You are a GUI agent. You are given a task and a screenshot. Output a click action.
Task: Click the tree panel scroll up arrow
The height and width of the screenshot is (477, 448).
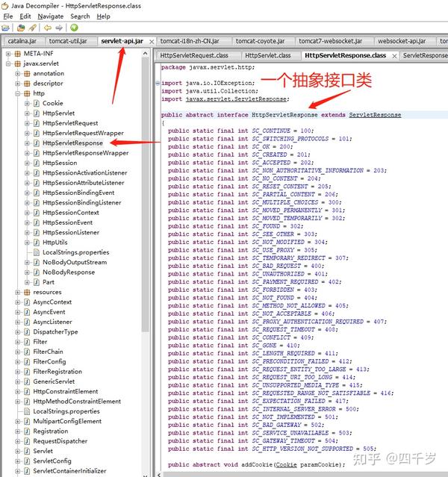click(x=145, y=54)
